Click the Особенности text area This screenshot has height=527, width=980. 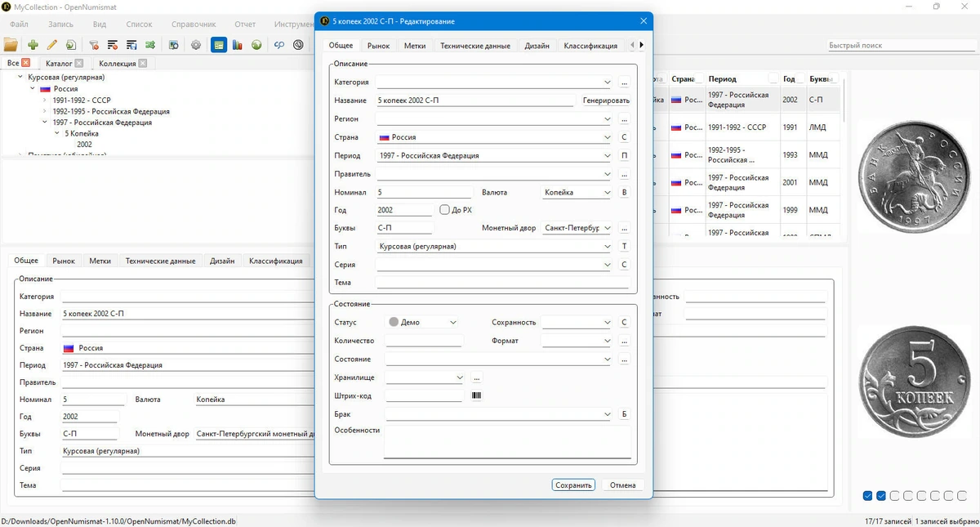pos(507,441)
